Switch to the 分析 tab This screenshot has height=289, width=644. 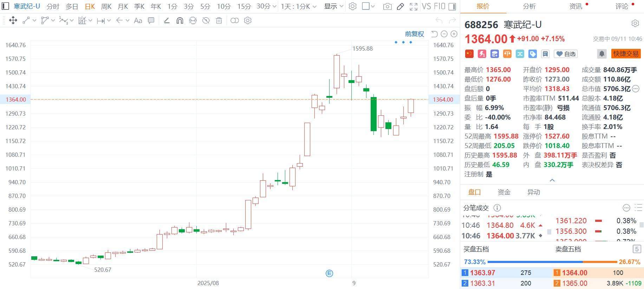529,6
